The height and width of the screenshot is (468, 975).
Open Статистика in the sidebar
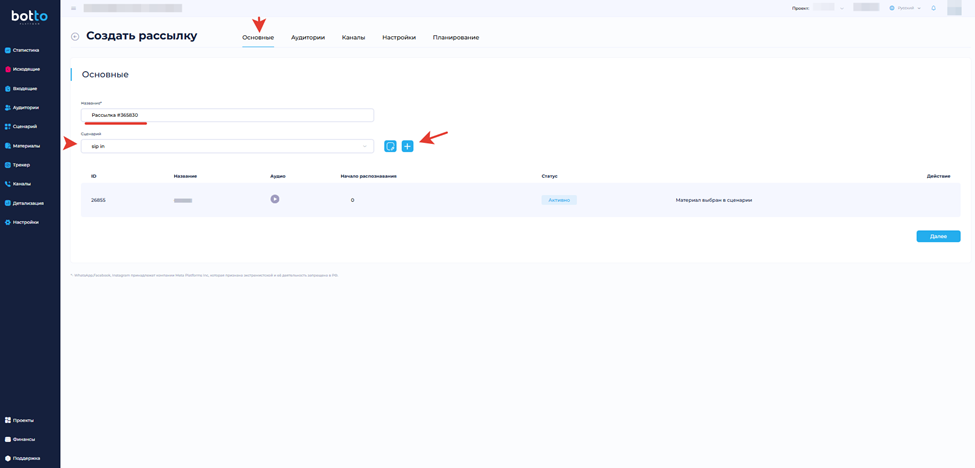point(26,50)
